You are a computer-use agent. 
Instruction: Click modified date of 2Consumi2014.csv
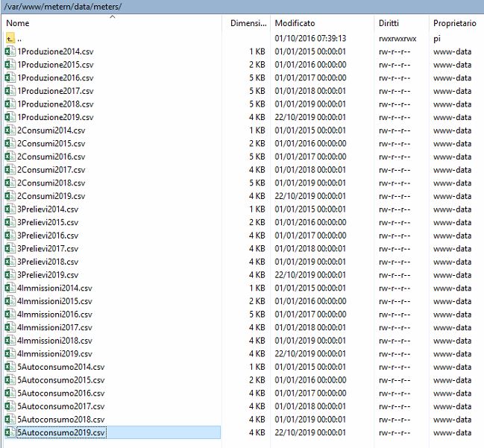point(310,130)
